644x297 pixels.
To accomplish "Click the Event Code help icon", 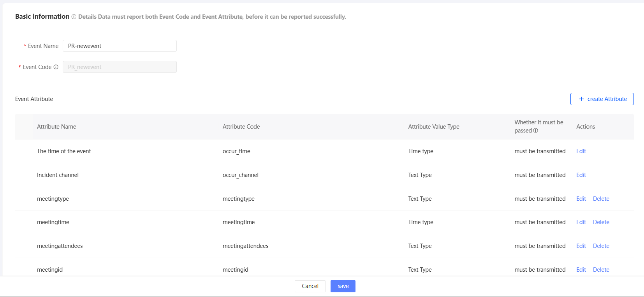I will [x=56, y=67].
